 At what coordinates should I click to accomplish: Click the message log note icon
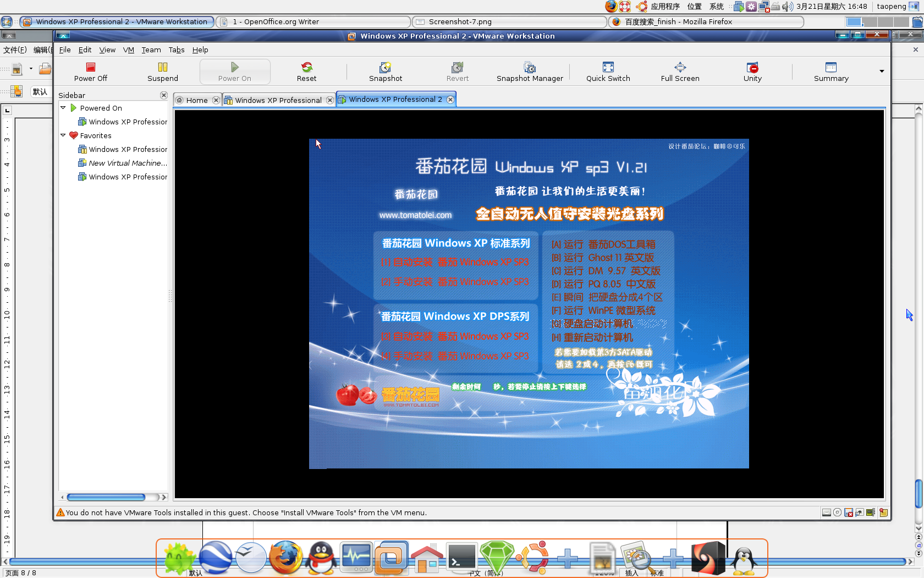883,512
